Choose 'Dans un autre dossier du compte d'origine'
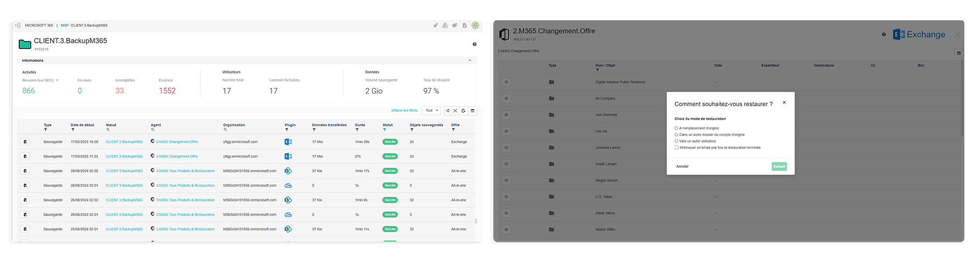980x258 pixels. point(676,135)
